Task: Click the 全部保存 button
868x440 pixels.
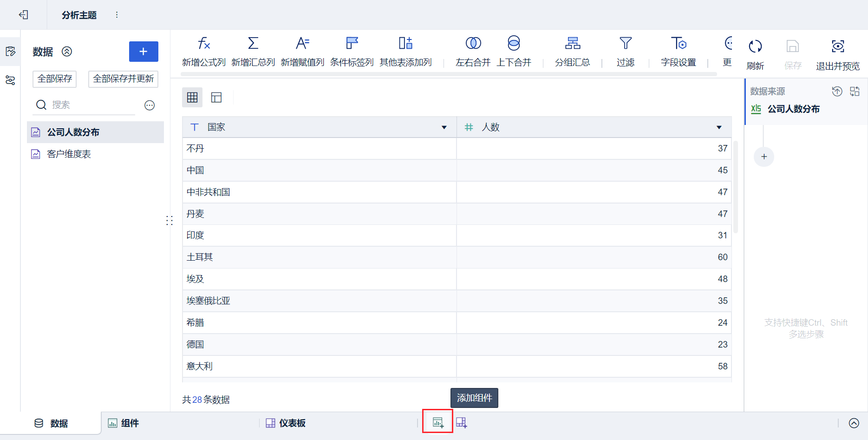Action: point(55,79)
